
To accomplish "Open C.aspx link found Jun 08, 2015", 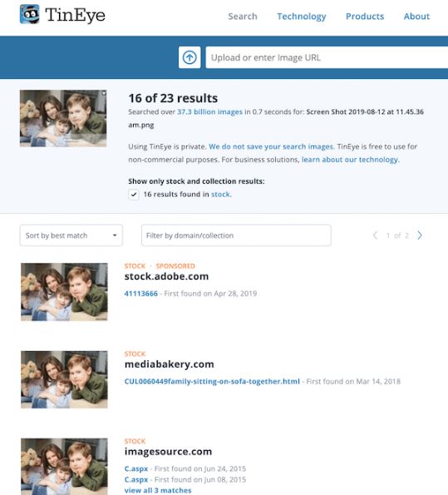I will tap(136, 479).
